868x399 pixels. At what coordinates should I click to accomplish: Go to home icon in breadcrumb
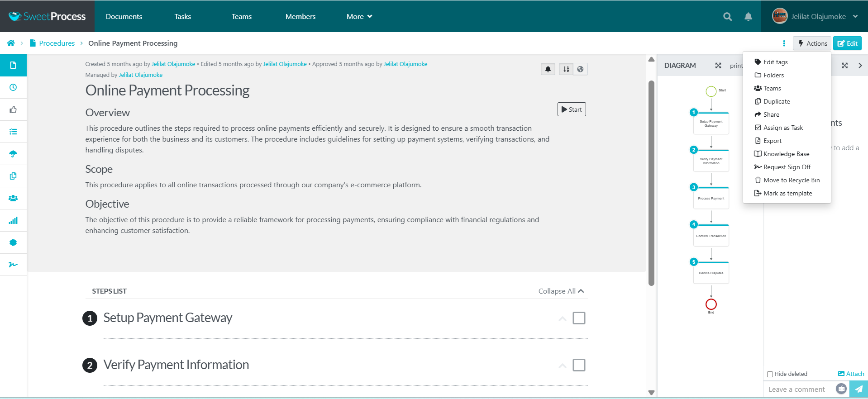click(11, 43)
